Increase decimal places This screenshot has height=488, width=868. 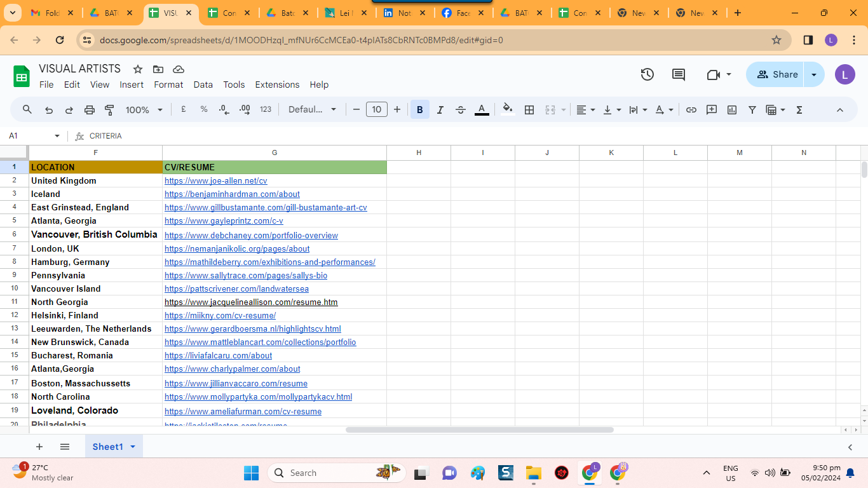[245, 109]
